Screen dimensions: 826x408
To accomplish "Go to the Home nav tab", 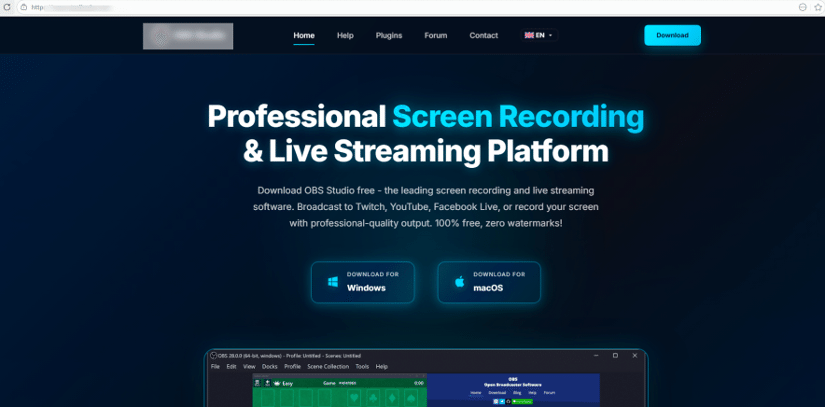I will [x=304, y=35].
